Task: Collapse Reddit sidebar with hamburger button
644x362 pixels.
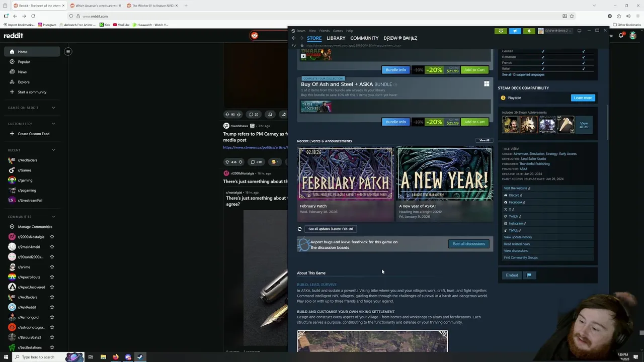Action: (x=68, y=51)
